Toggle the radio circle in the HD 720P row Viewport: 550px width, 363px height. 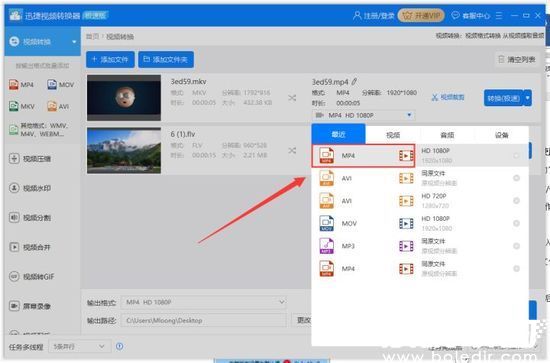click(x=516, y=201)
